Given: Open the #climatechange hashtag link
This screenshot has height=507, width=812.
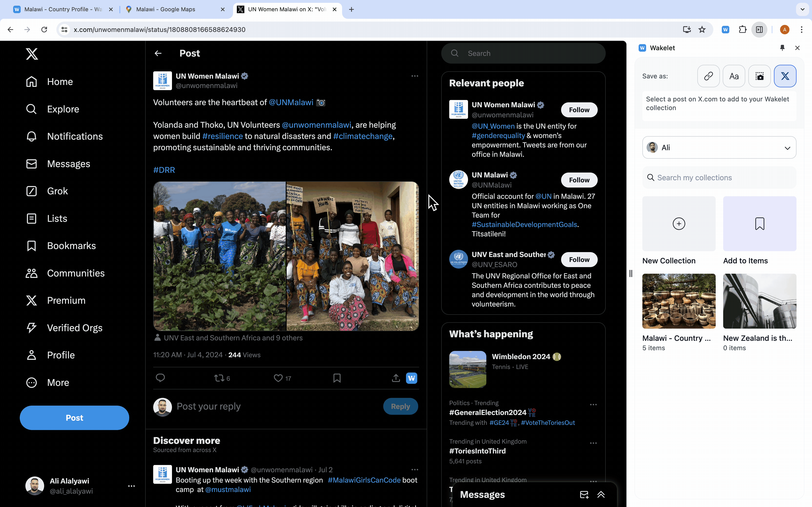Looking at the screenshot, I should pos(363,136).
